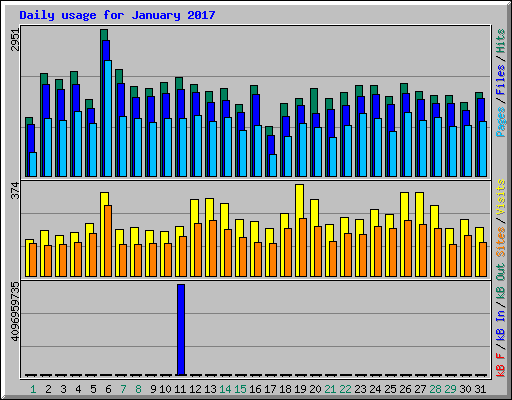Image resolution: width=512 pixels, height=400 pixels.
Task: Click day 27 on the x-axis
Action: tap(420, 389)
